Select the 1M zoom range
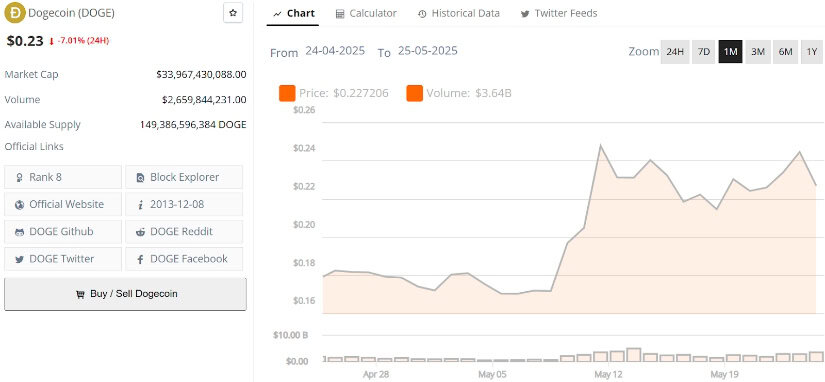Viewport: 825px width, 382px height. point(730,52)
